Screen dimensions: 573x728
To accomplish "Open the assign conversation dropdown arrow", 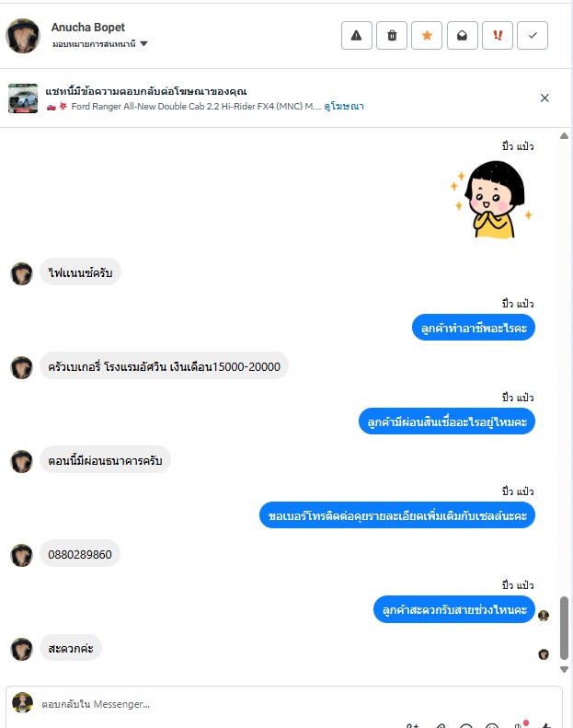I will click(143, 43).
